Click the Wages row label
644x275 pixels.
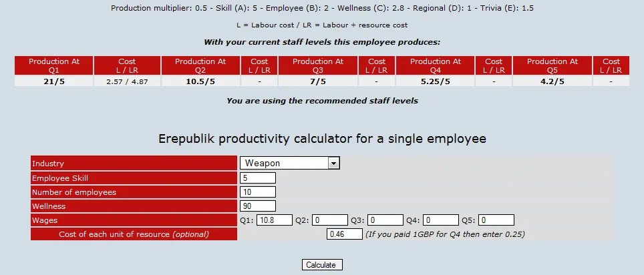point(134,220)
